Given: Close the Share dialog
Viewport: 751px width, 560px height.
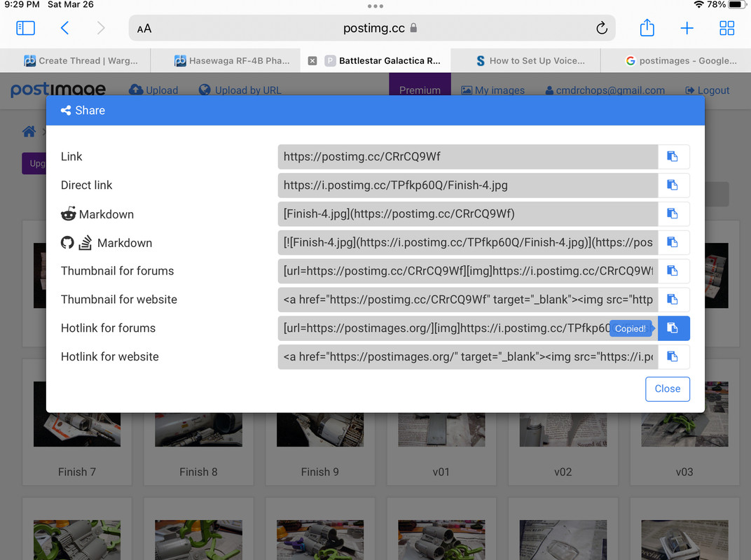Looking at the screenshot, I should (667, 389).
